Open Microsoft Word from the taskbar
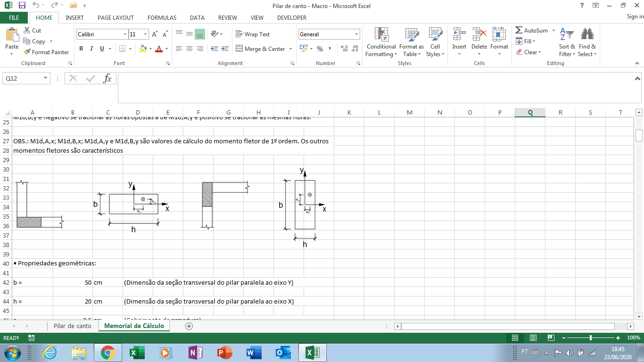Image resolution: width=644 pixels, height=362 pixels. tap(254, 353)
